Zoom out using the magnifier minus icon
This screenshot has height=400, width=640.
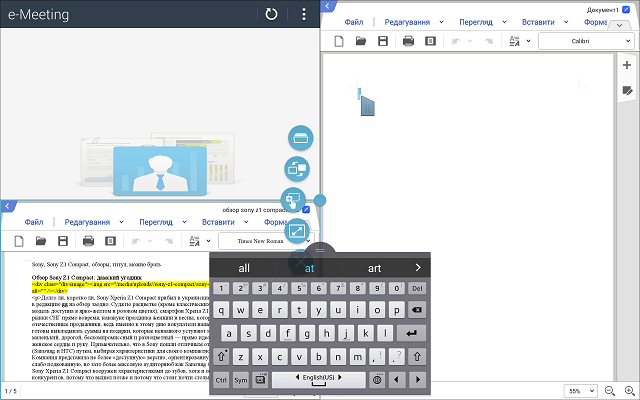coord(610,391)
